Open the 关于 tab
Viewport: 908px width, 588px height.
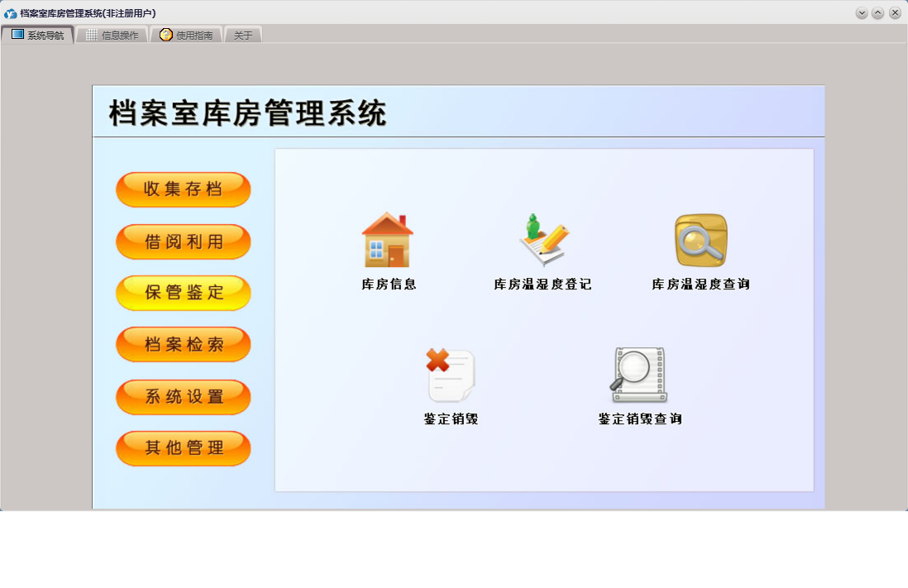pos(243,35)
